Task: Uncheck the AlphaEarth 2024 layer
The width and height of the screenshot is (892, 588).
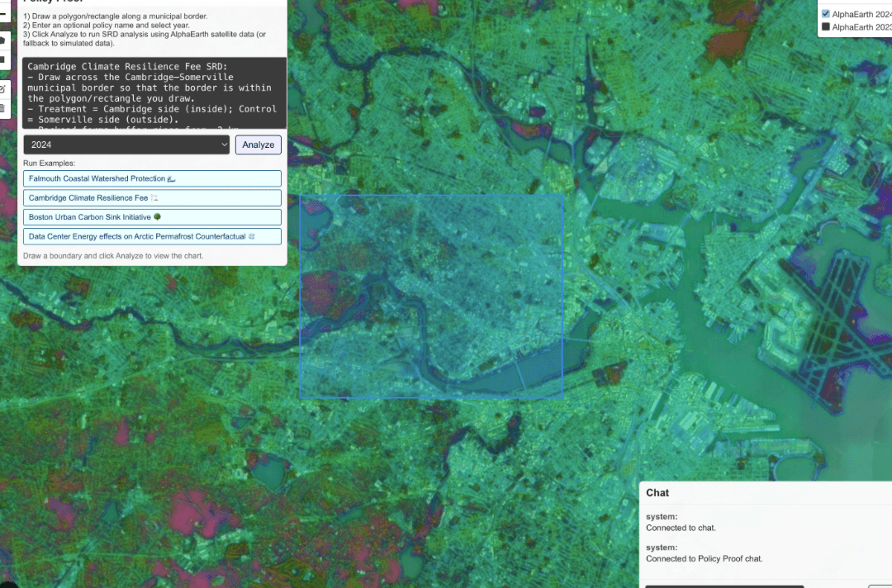Action: coord(825,13)
